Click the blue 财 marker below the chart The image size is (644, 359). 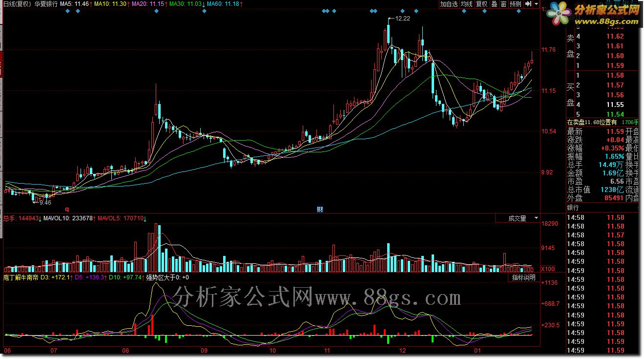(x=320, y=210)
